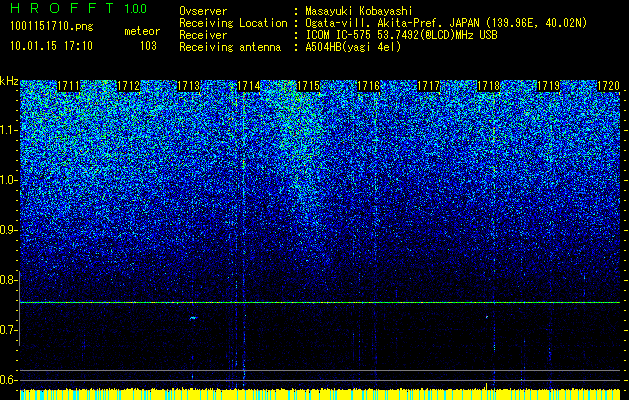Screen dimensions: 629x400
Task: Click the 1718 time marker
Action: (x=489, y=86)
